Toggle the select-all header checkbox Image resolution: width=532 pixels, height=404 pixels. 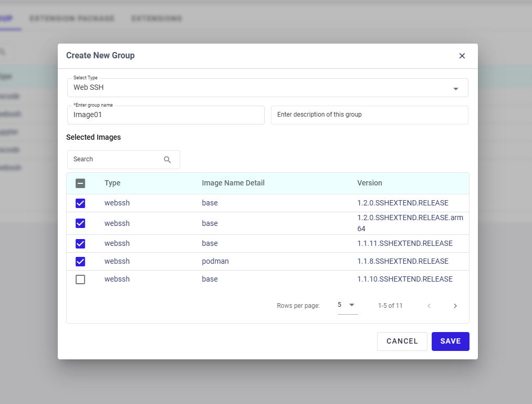click(80, 183)
